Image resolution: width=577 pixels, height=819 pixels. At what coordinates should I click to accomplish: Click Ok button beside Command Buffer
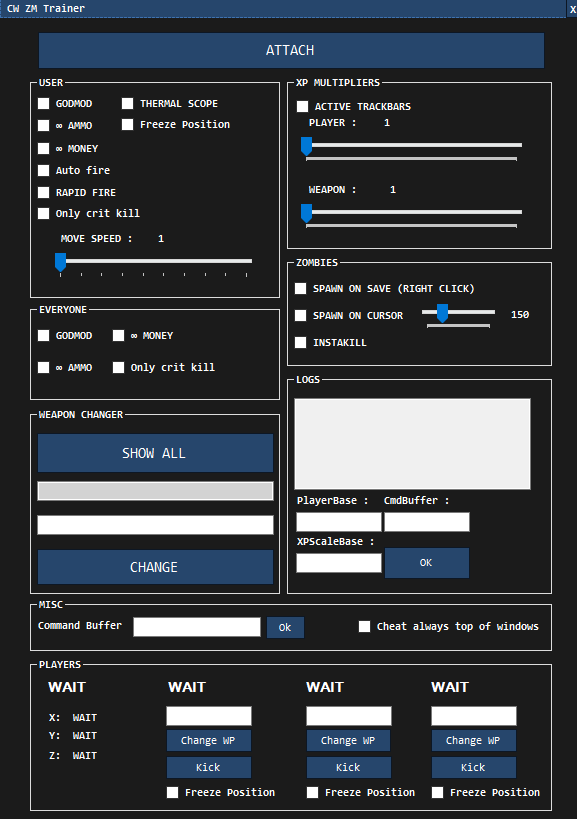tap(285, 627)
